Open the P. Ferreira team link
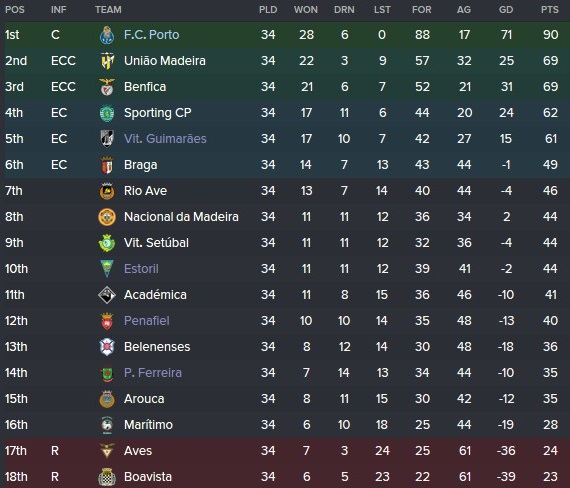This screenshot has height=488, width=570. 153,373
